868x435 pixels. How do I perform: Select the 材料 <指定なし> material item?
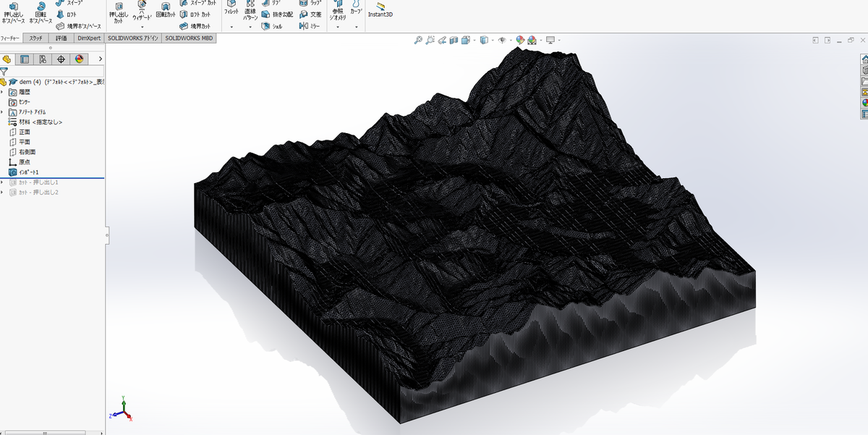pos(35,122)
